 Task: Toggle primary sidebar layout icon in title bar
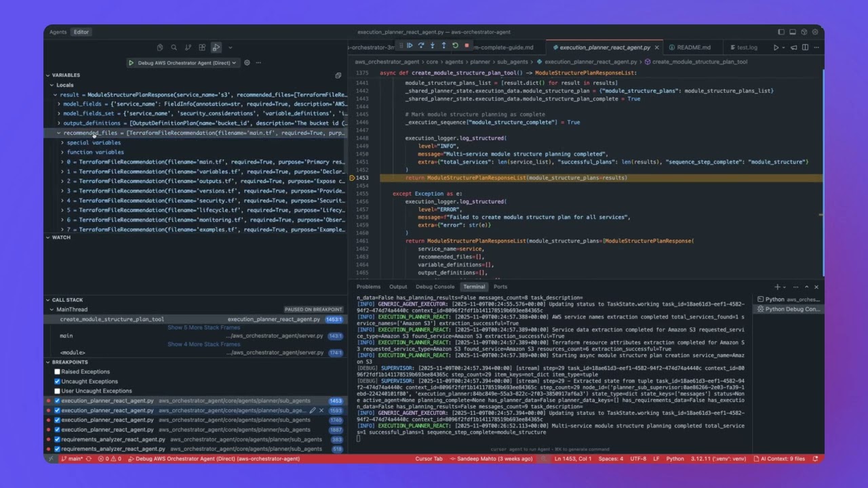click(x=782, y=32)
